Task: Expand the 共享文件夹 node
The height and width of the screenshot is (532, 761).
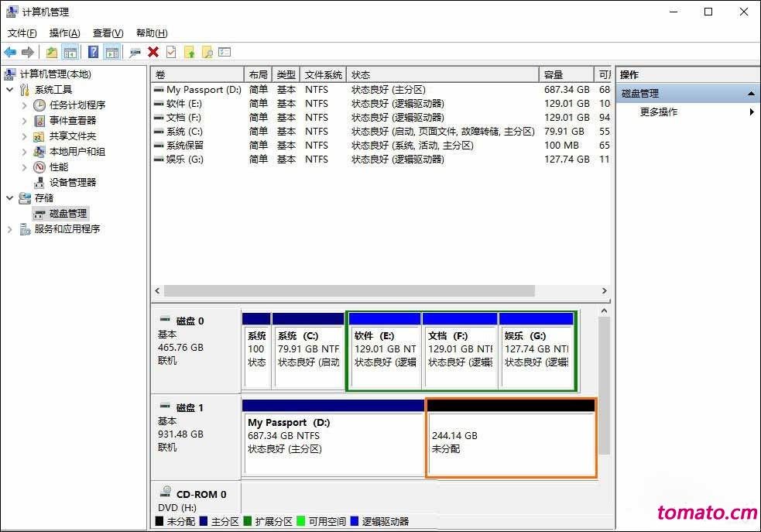Action: pos(24,136)
